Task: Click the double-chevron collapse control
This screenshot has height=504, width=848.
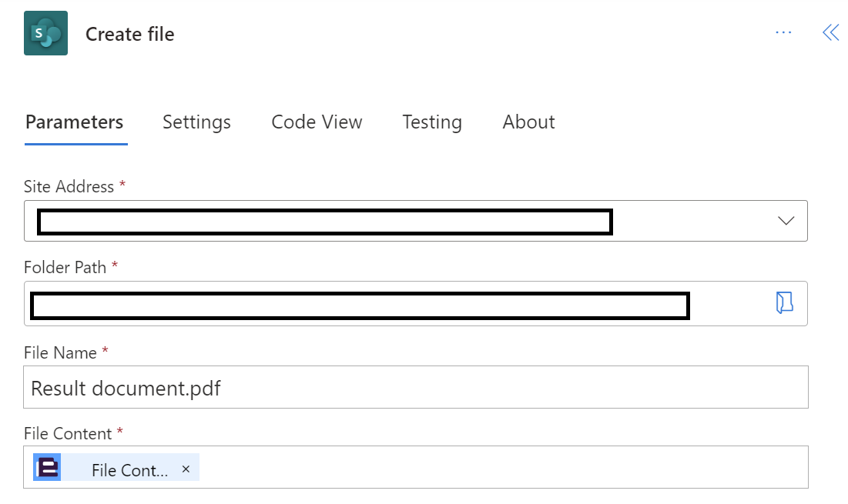Action: click(x=831, y=32)
